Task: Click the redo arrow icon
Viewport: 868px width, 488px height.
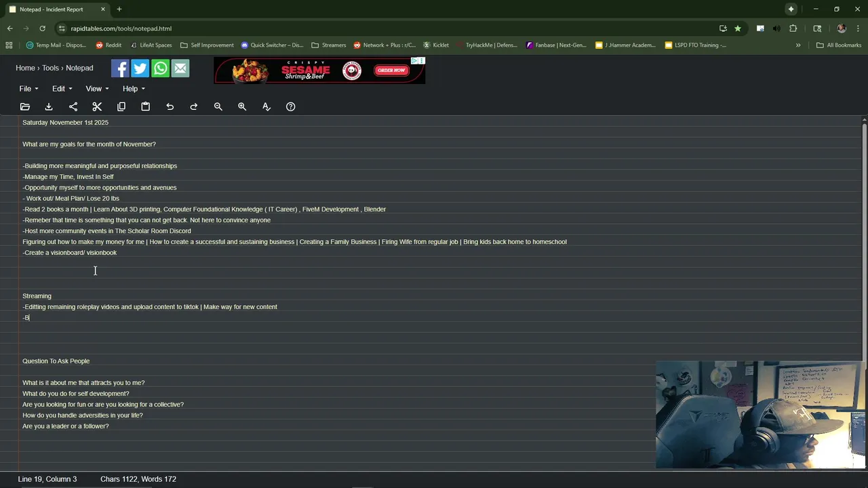Action: pos(194,106)
